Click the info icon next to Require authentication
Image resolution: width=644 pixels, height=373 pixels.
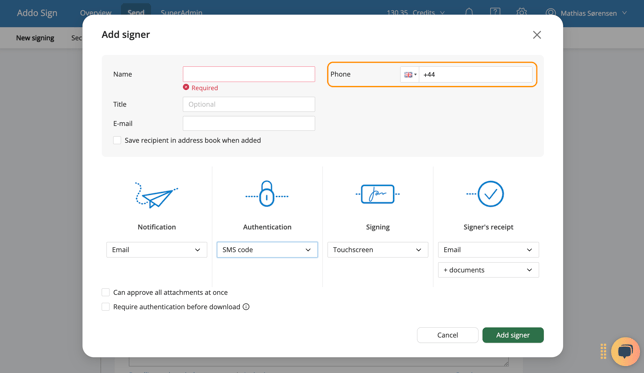(246, 307)
